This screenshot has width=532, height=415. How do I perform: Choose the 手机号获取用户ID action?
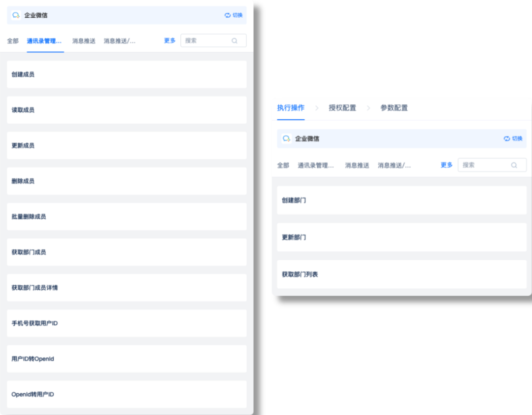(127, 323)
